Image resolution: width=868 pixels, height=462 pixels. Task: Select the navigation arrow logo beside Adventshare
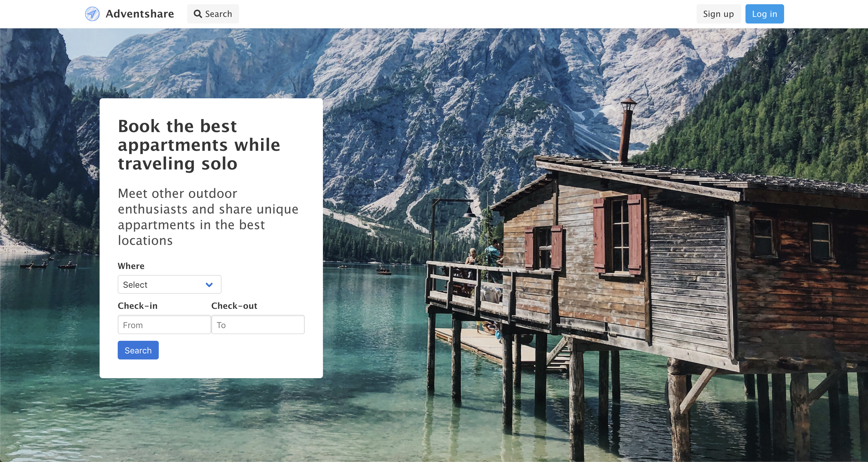92,14
